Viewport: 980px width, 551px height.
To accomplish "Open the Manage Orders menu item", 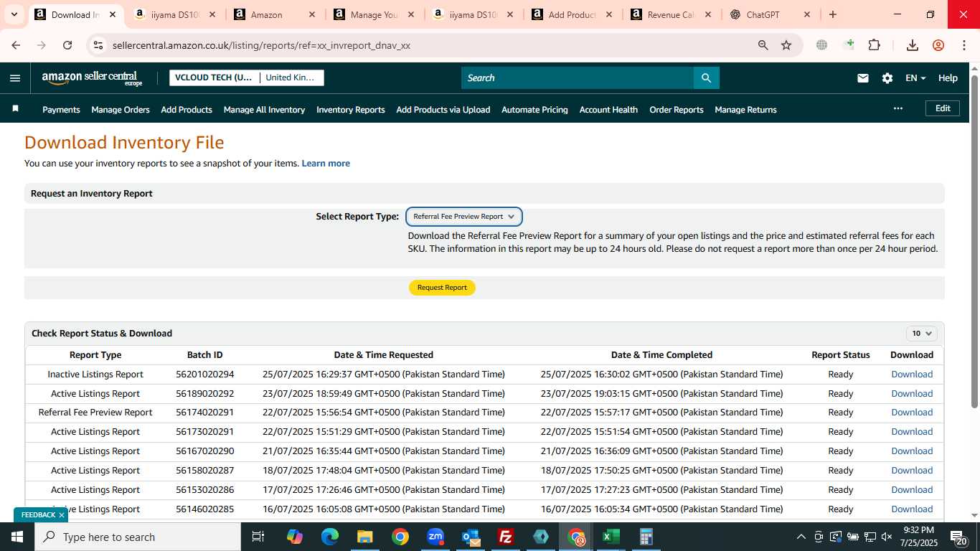I will tap(121, 110).
